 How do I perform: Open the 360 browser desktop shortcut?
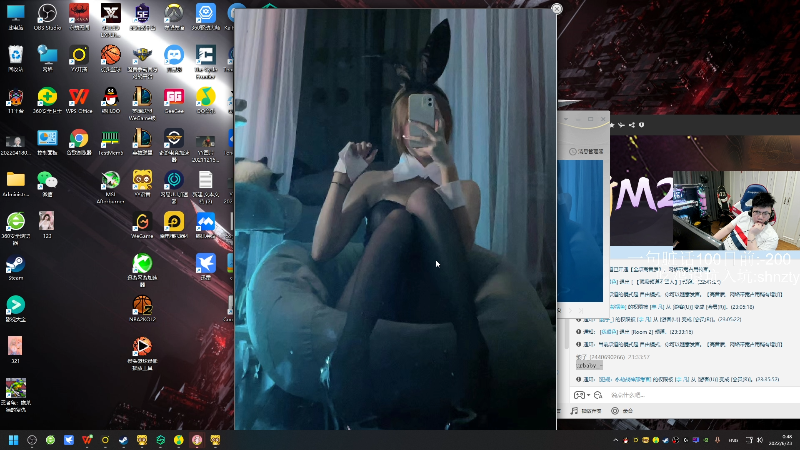(16, 229)
